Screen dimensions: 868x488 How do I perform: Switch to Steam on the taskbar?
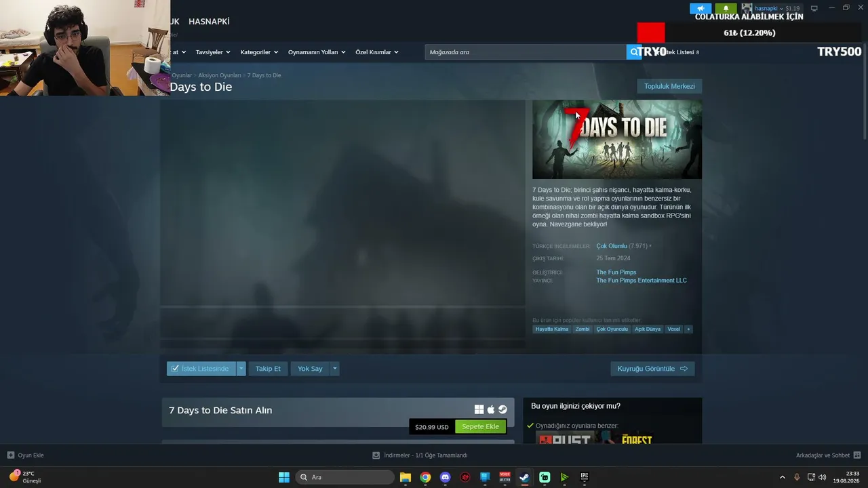pyautogui.click(x=524, y=477)
